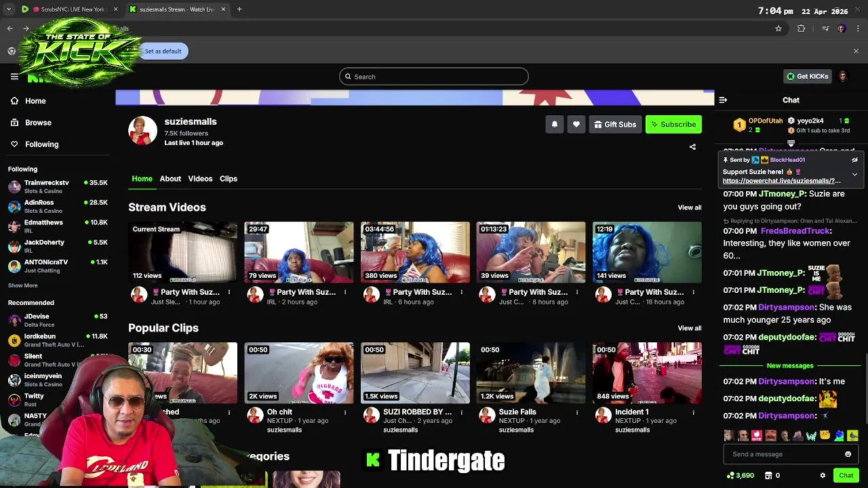Click the Gift Subs button
Viewport: 868px width, 488px height.
[615, 124]
